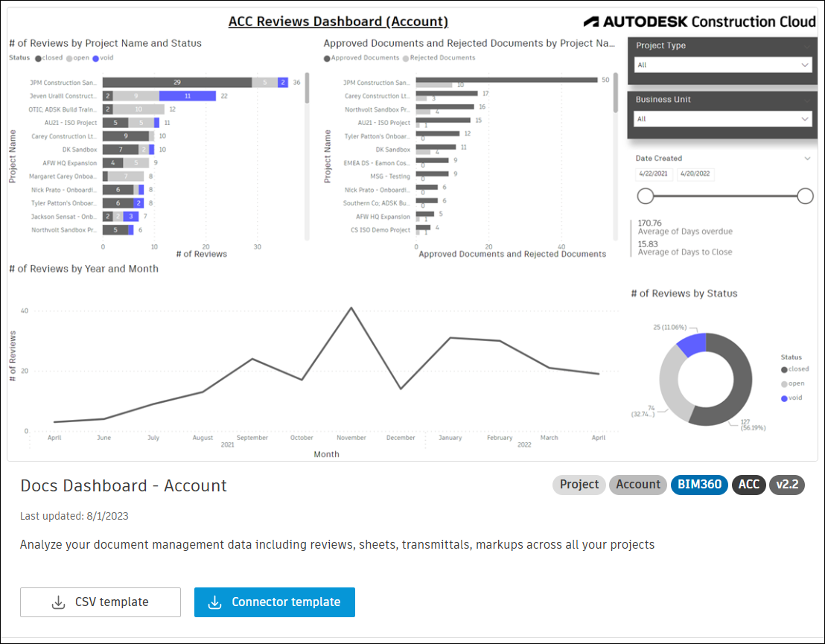Click the Jeven Uralil void bar showing 11

188,96
